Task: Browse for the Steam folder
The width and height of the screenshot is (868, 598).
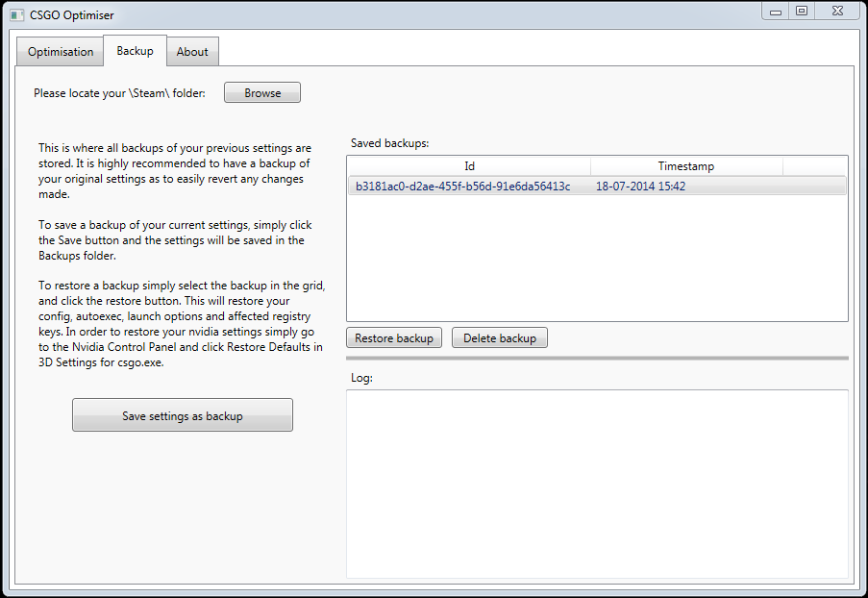Action: [x=262, y=92]
